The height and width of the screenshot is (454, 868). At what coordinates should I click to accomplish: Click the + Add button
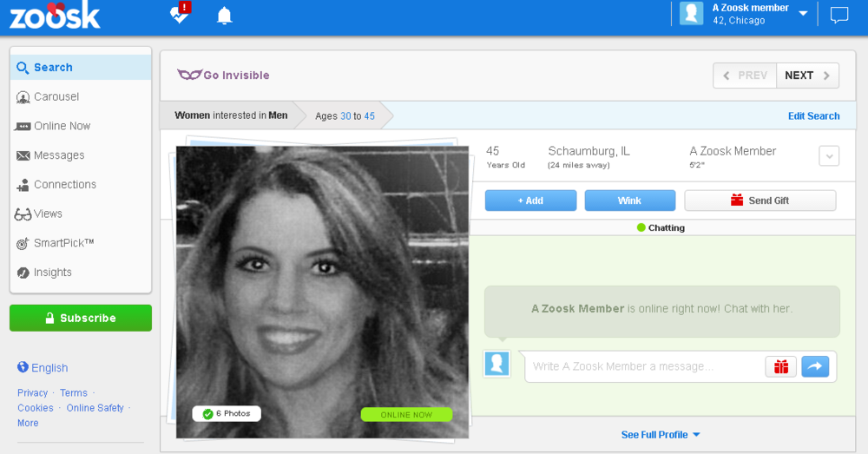point(531,201)
